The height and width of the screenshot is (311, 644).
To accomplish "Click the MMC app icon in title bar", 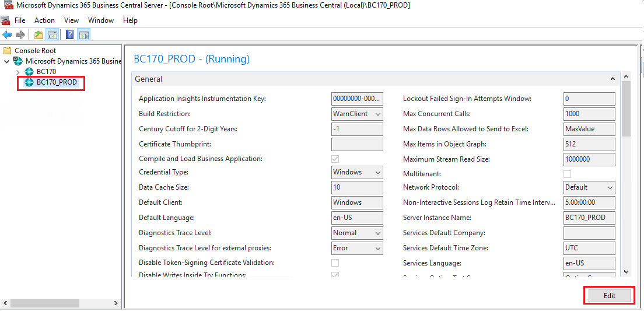I will tap(8, 5).
